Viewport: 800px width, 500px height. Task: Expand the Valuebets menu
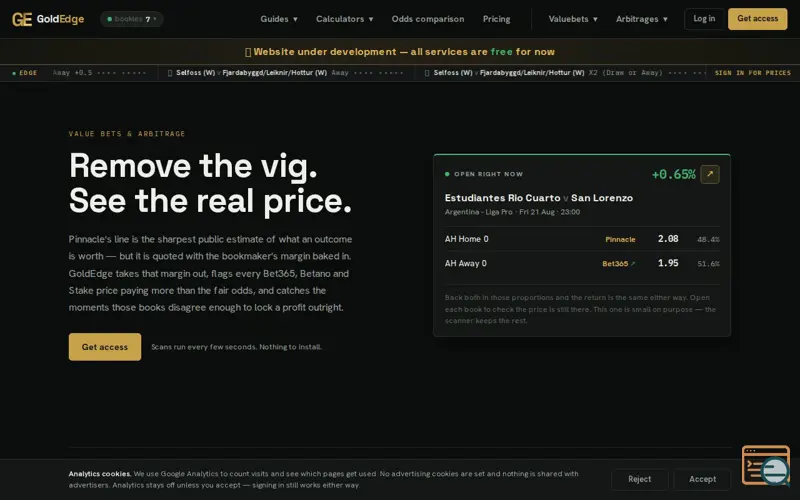point(573,19)
